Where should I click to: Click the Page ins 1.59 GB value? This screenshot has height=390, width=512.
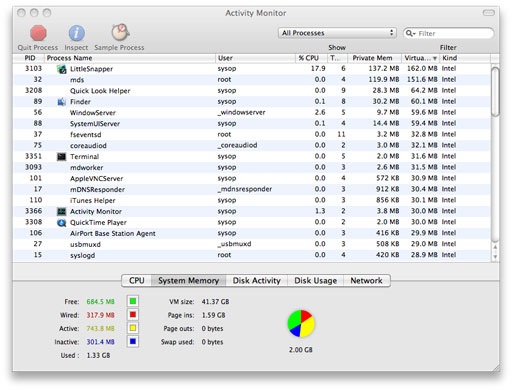213,315
